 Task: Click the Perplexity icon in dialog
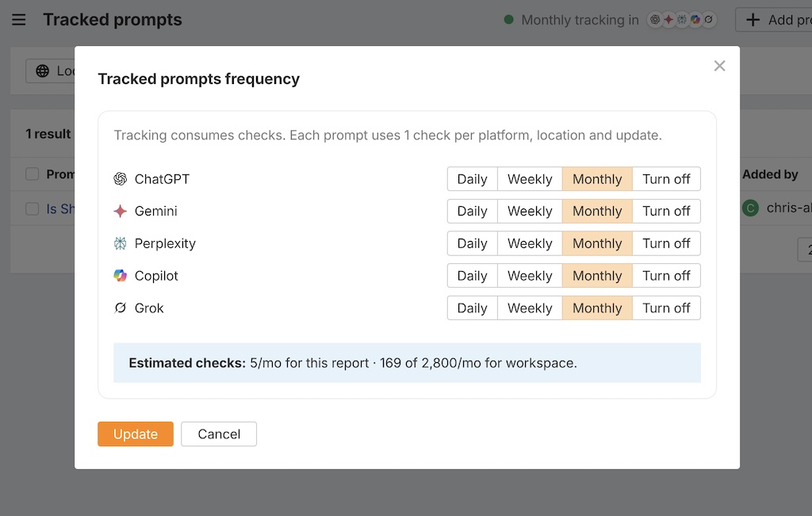(x=121, y=243)
